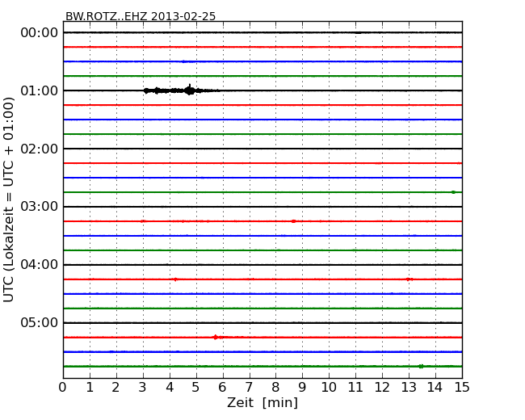Click the plot title "BW.ROTZ..EHZ 2013-02-25"
The width and height of the screenshot is (525, 420).
pos(141,16)
